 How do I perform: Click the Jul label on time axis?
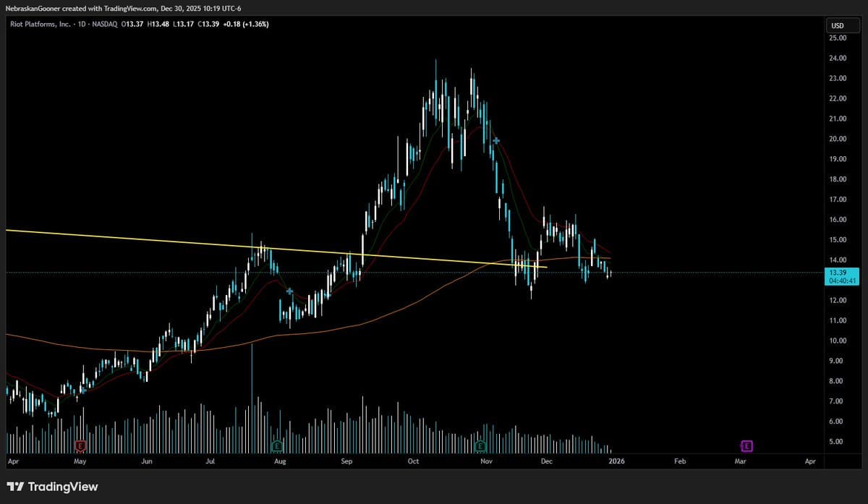pos(210,461)
